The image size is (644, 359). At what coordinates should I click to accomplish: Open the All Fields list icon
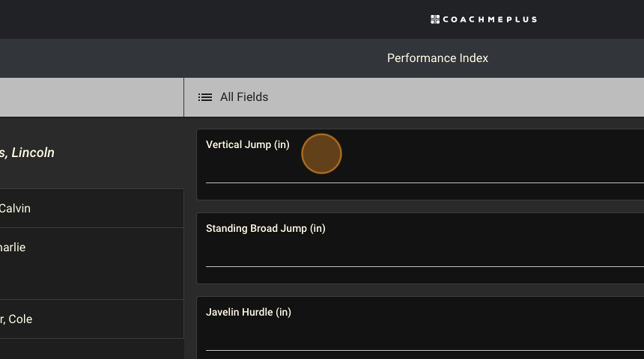tap(205, 97)
